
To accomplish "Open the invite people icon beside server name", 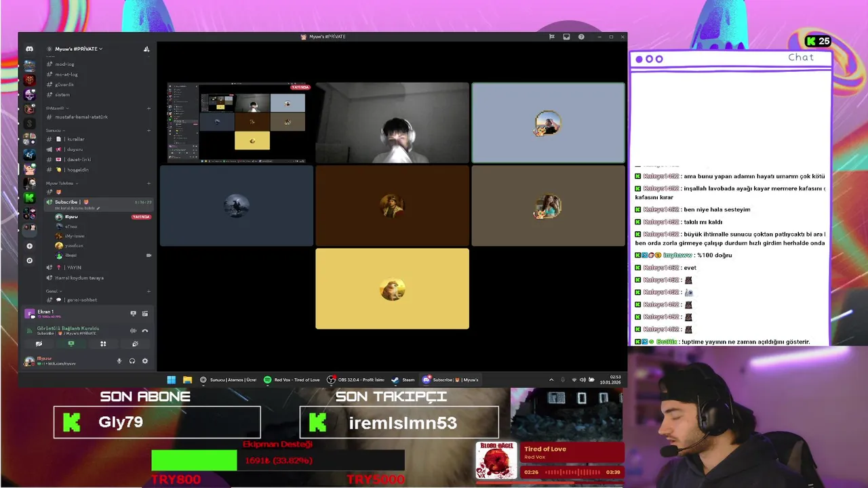I will click(146, 49).
